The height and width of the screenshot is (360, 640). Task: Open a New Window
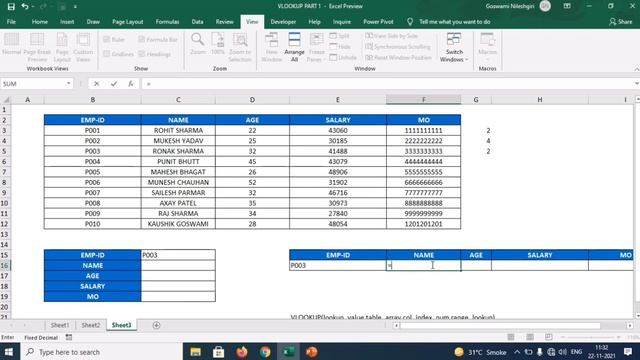point(271,47)
